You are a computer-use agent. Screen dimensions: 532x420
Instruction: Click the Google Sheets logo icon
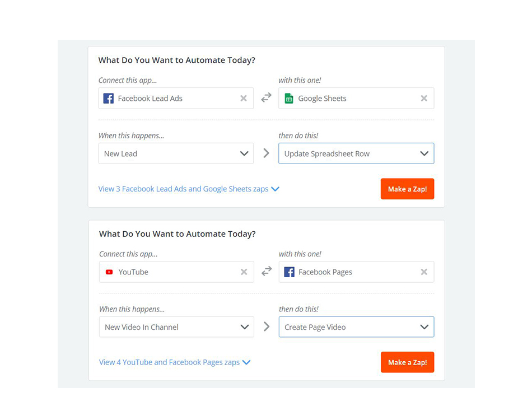coord(289,99)
